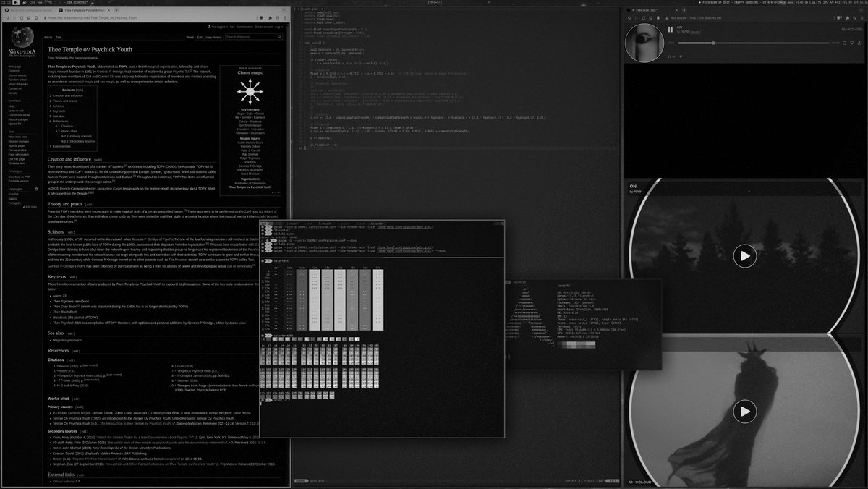Click Download as PDF in sidebar
Image resolution: width=868 pixels, height=489 pixels.
(x=20, y=177)
